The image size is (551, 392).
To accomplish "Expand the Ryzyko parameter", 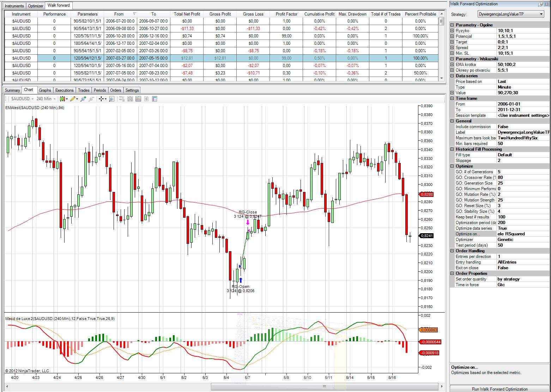I will tap(452, 31).
